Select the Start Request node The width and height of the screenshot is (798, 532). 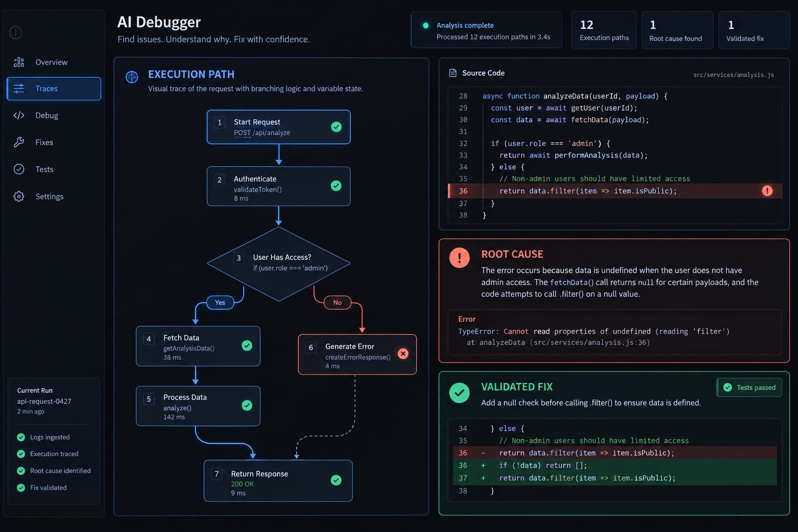[278, 127]
